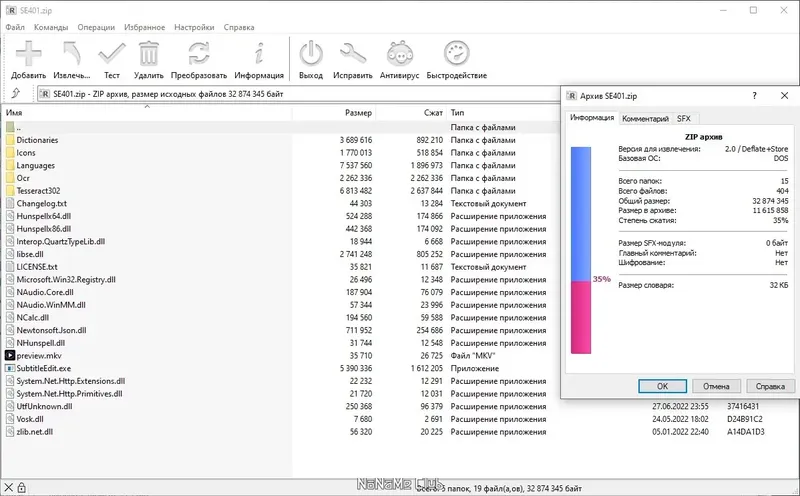
Task: Open the Операции menu
Action: point(96,27)
